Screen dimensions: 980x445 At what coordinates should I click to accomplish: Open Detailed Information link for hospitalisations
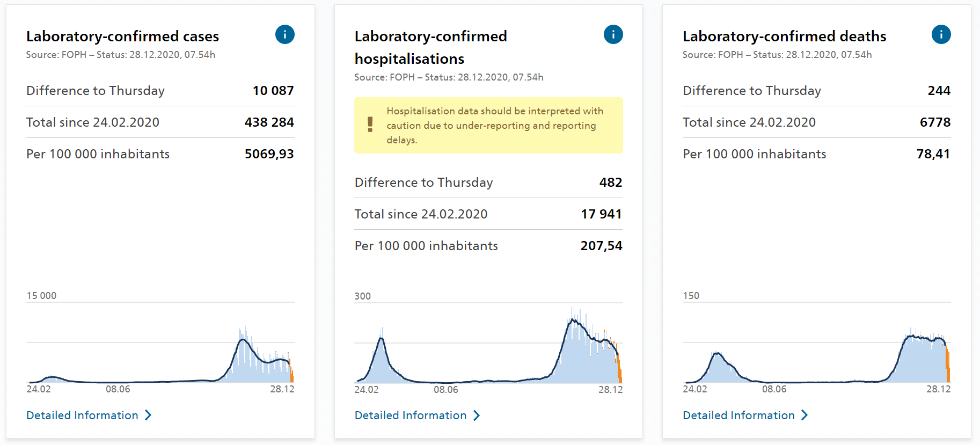[x=411, y=415]
